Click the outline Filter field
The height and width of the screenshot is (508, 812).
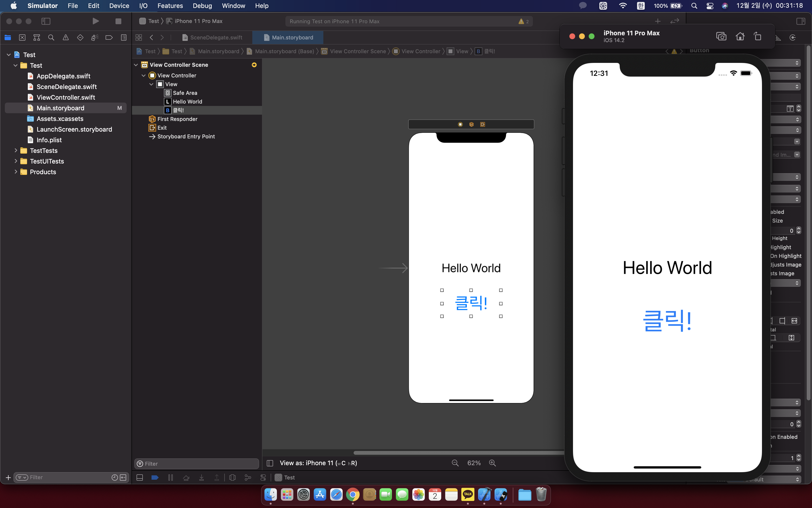click(x=197, y=464)
